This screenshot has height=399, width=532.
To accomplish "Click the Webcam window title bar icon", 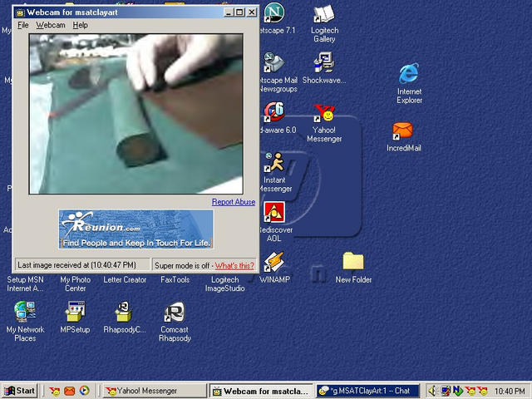I will (20, 12).
